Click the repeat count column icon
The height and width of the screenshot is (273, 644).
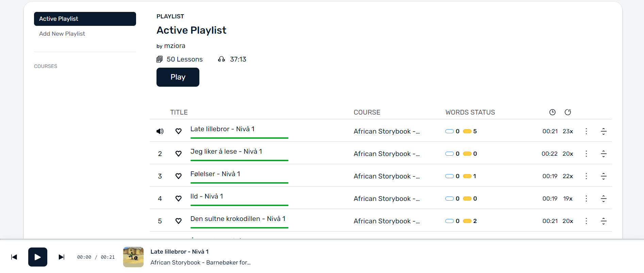click(568, 112)
